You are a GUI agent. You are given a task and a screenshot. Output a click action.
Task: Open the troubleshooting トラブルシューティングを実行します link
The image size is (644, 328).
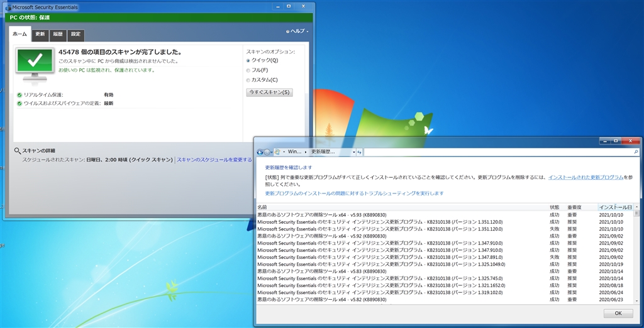tap(355, 193)
